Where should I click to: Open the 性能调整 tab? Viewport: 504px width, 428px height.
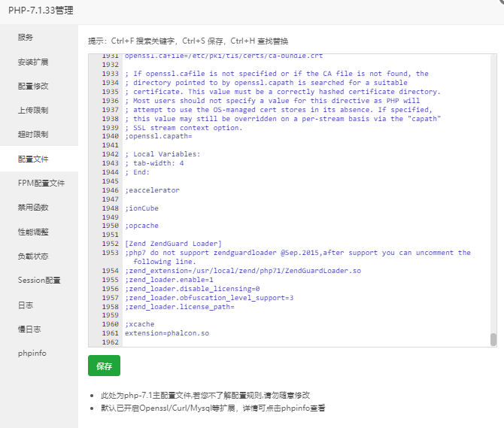[33, 232]
